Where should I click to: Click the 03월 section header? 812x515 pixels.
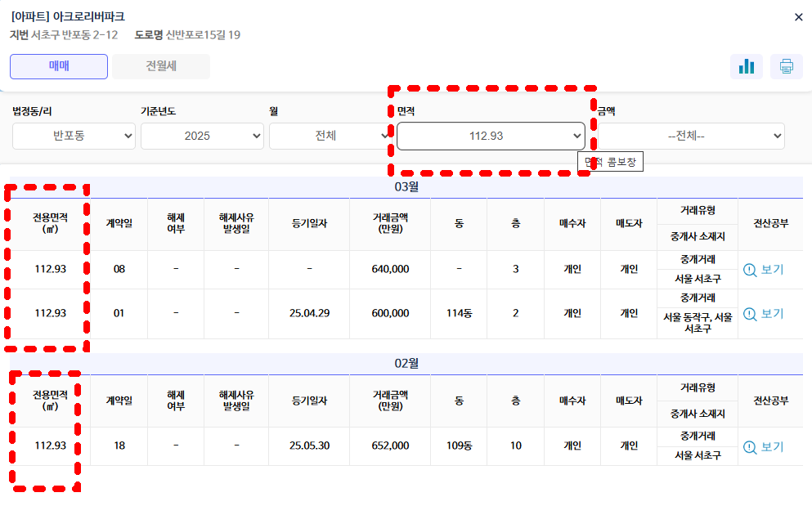click(406, 187)
